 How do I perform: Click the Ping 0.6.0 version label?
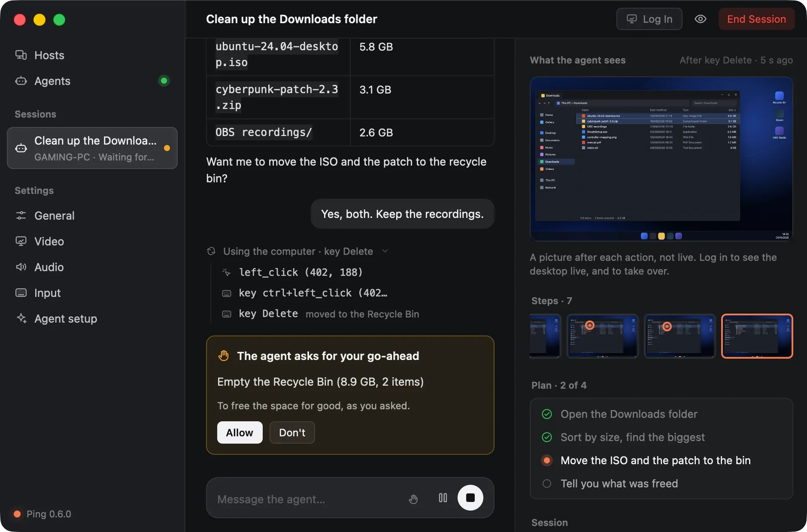(x=49, y=514)
